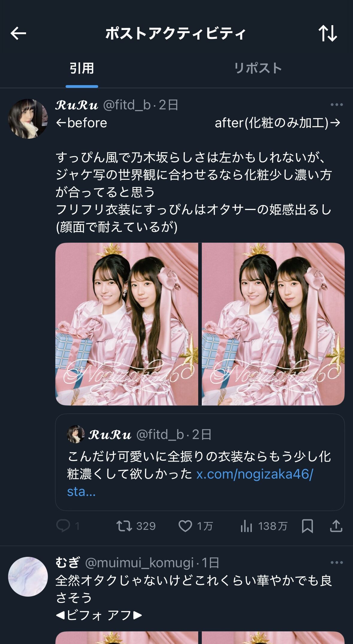Open more options on RuRu's post
The height and width of the screenshot is (644, 353).
coord(337,105)
